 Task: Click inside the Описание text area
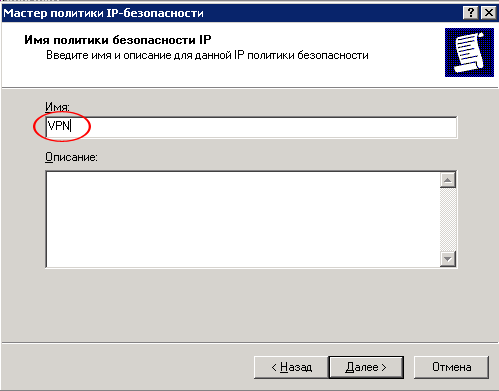tap(243, 219)
